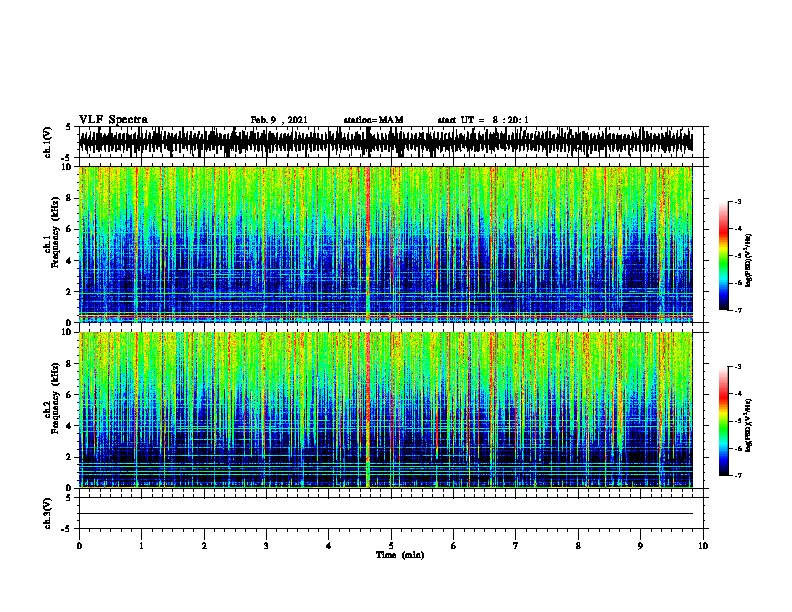Click the 10 tick on the time axis
The image size is (792, 612).
(x=703, y=546)
